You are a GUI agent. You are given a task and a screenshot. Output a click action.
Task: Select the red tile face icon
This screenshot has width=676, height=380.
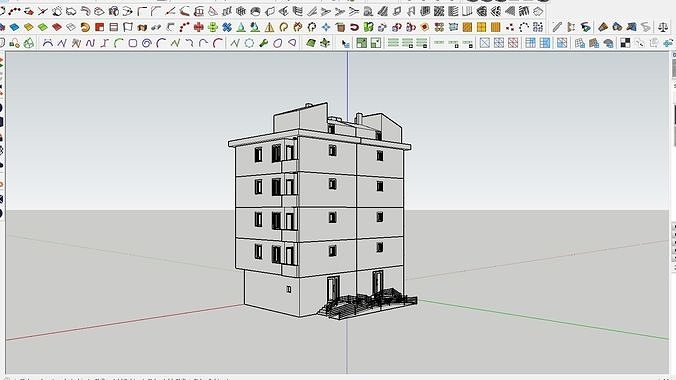click(x=57, y=28)
